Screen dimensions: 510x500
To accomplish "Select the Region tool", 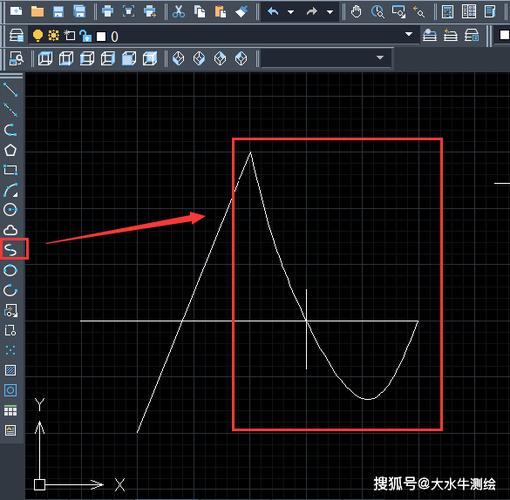I will point(10,390).
